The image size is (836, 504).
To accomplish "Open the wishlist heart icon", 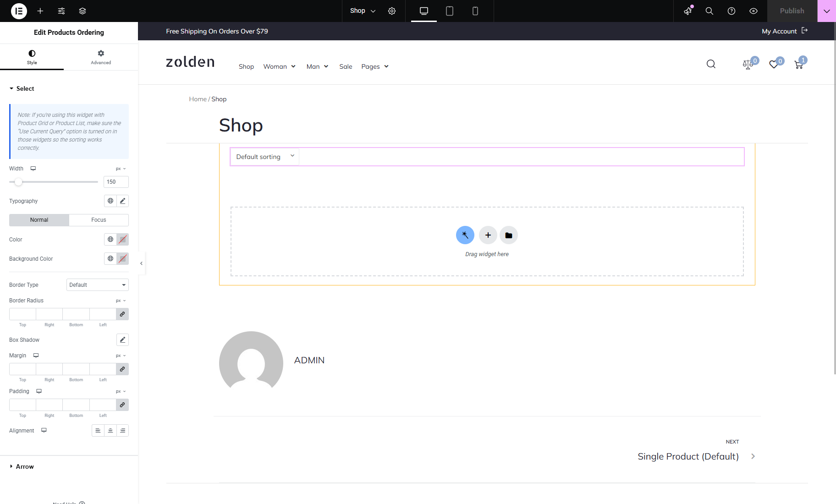I will coord(774,64).
